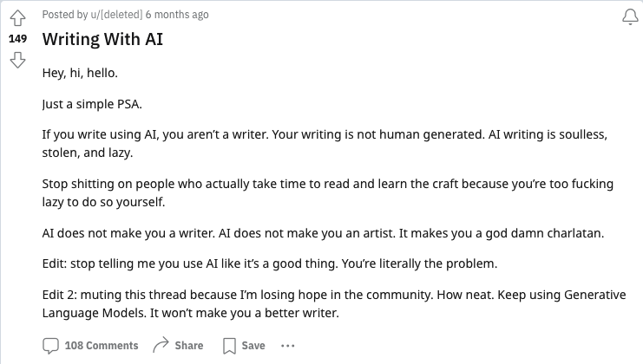Click the bookmark save icon

[230, 345]
